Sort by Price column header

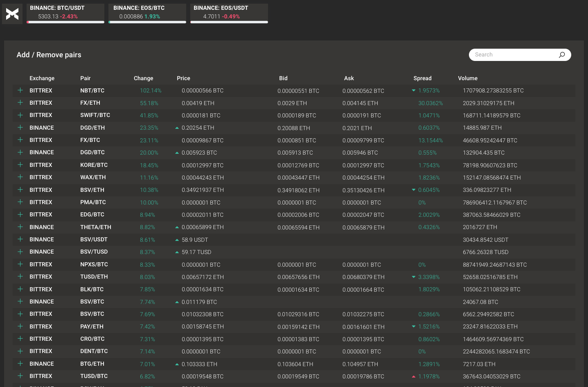point(183,78)
